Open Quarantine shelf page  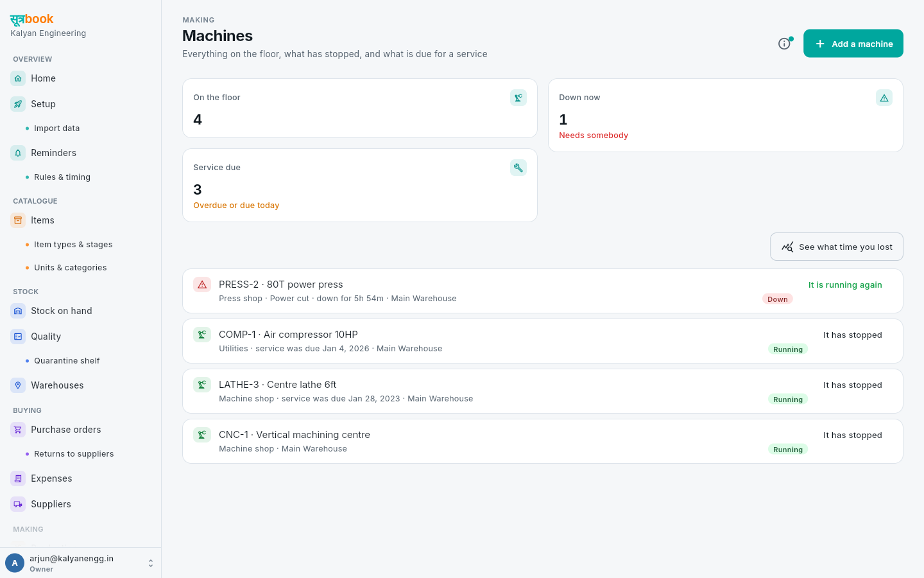(67, 361)
